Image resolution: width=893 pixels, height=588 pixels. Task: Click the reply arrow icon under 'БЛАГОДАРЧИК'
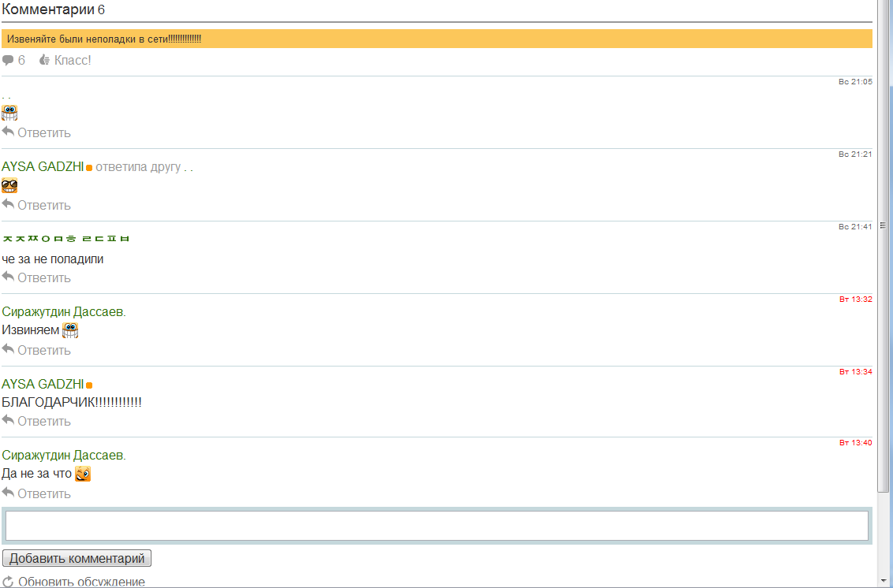(x=8, y=420)
